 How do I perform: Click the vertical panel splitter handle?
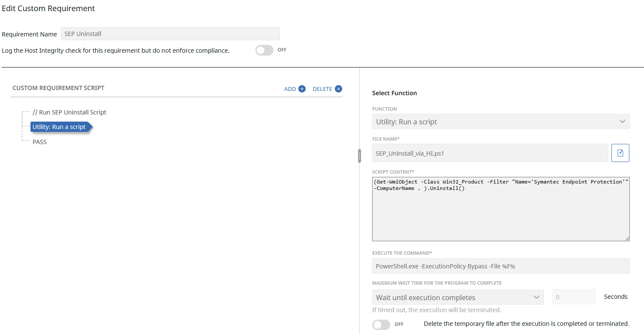point(359,156)
